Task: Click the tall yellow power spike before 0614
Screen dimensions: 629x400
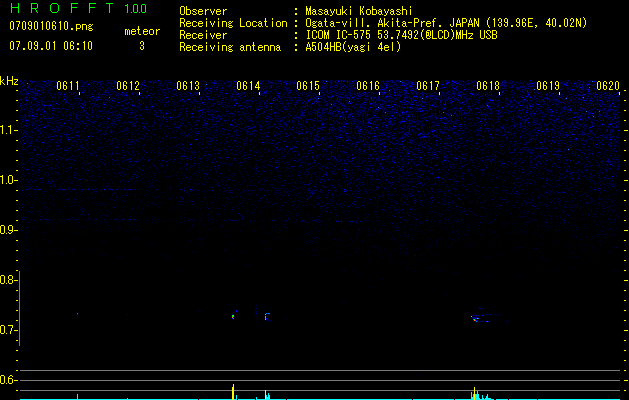Action: tap(233, 392)
